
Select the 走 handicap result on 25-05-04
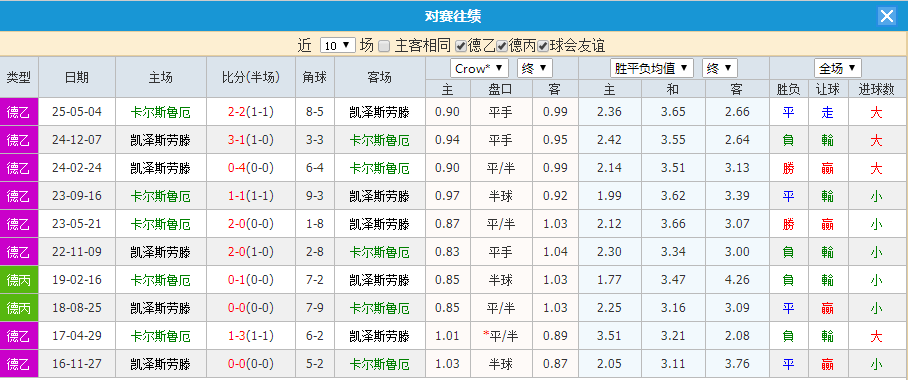tap(828, 112)
